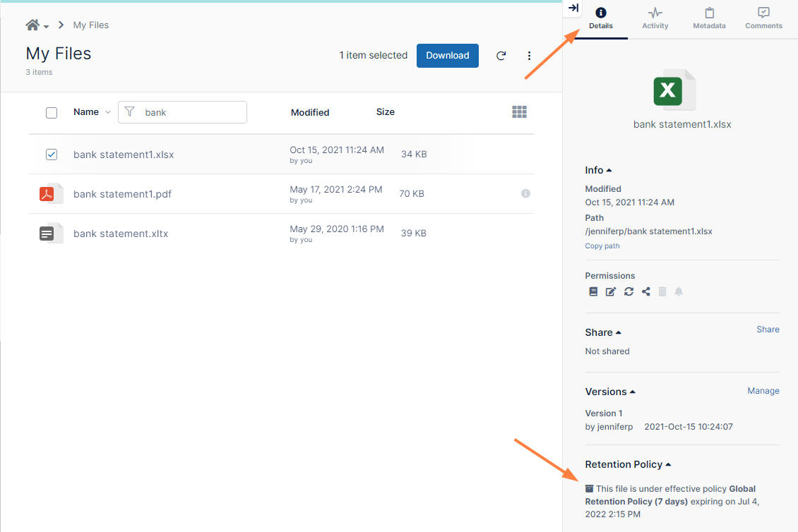Check the select all files checkbox
The width and height of the screenshot is (798, 532).
[x=52, y=113]
